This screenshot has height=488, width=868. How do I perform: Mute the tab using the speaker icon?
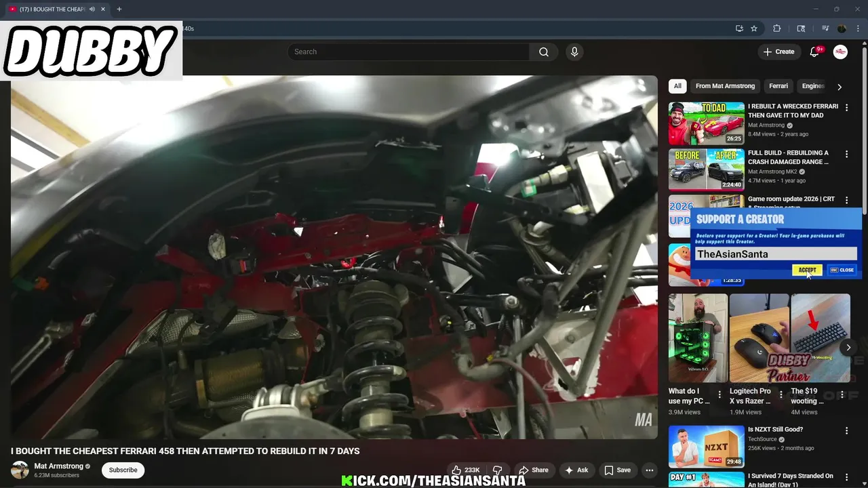point(92,9)
